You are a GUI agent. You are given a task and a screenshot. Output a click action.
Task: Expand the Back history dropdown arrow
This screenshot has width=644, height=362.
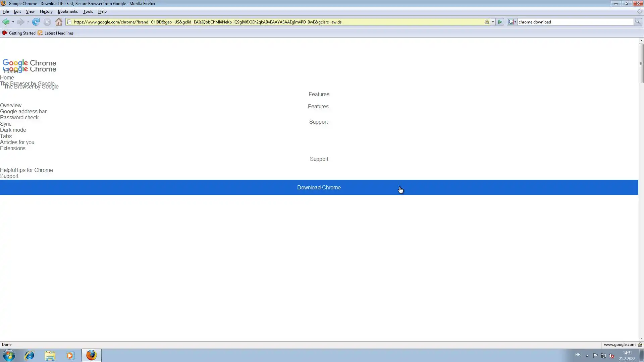[13, 22]
